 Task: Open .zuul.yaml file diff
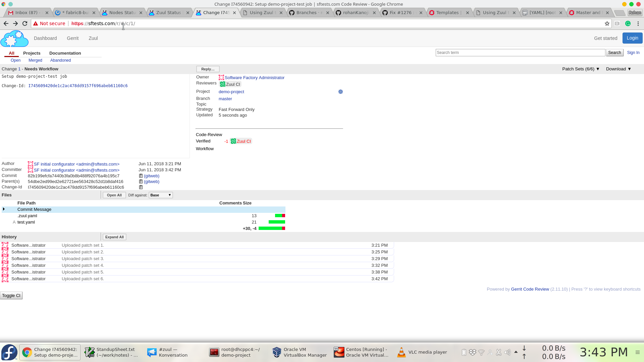27,216
